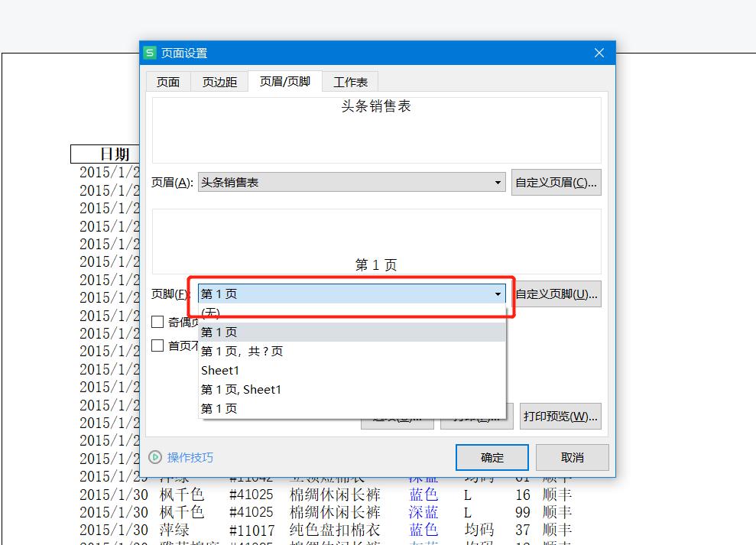Collapse the 页脚 footer dropdown arrow

(x=498, y=294)
